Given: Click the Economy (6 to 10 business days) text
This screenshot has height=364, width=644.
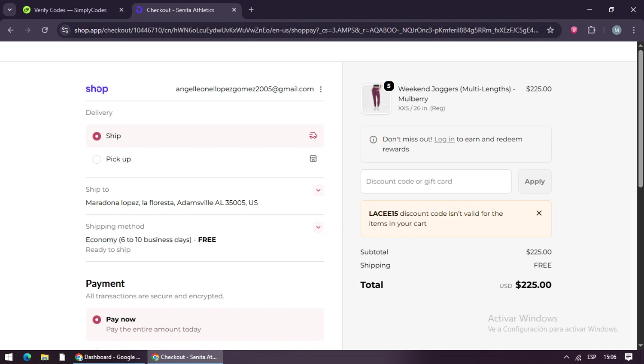Looking at the screenshot, I should click(x=138, y=240).
